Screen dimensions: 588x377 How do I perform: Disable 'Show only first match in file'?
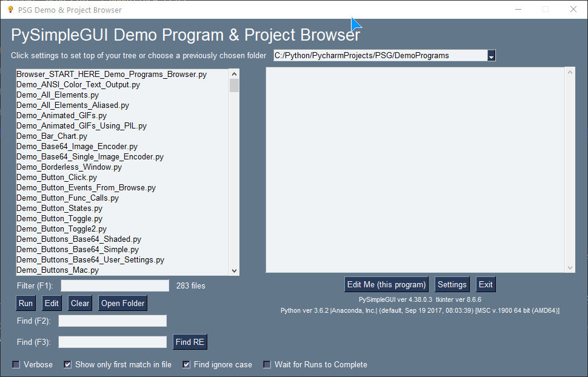point(67,364)
